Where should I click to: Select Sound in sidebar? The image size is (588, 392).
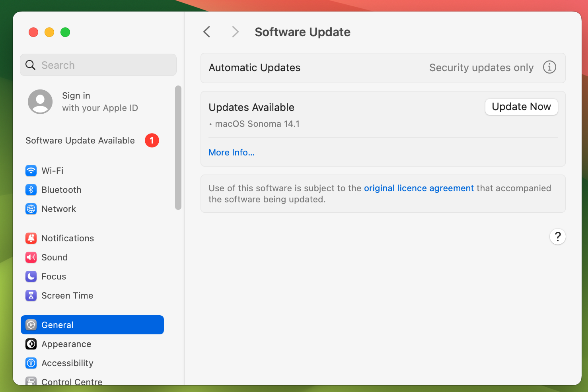(x=92, y=257)
